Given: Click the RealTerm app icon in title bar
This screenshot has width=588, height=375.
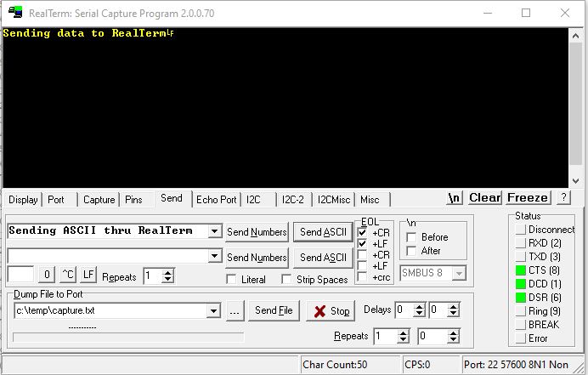Looking at the screenshot, I should click(14, 13).
